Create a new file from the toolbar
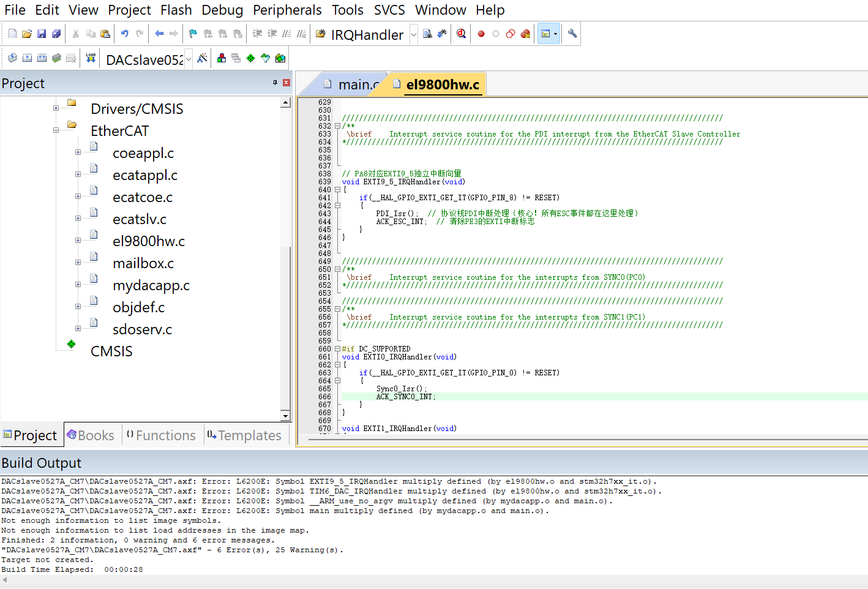The image size is (868, 589). [x=12, y=34]
